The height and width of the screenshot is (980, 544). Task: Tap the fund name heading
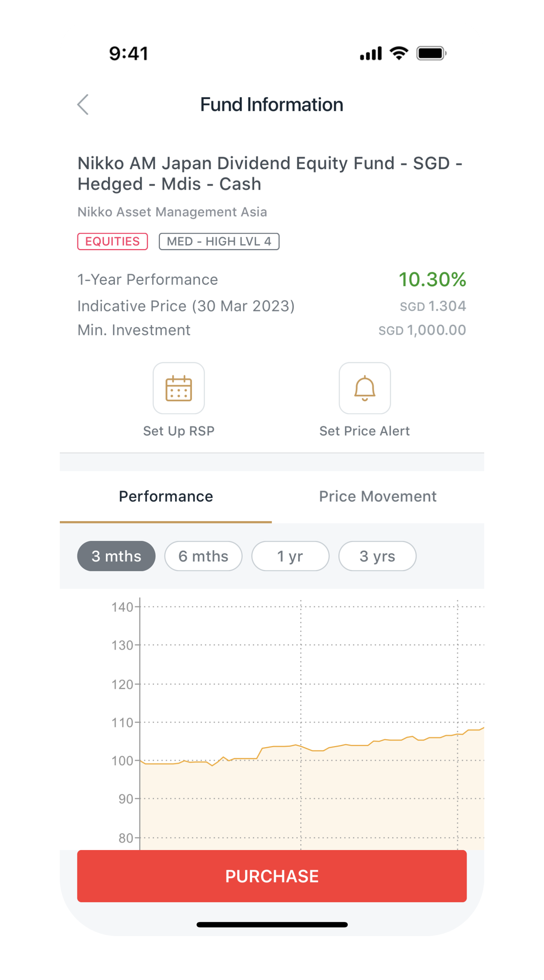click(x=270, y=173)
